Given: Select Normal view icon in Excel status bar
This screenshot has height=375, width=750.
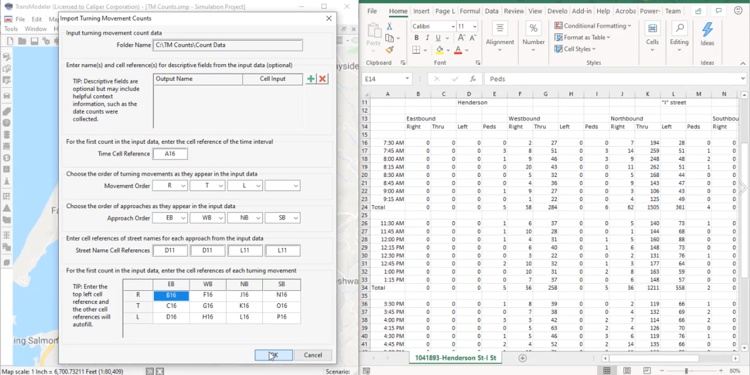Looking at the screenshot, I should pyautogui.click(x=607, y=371).
